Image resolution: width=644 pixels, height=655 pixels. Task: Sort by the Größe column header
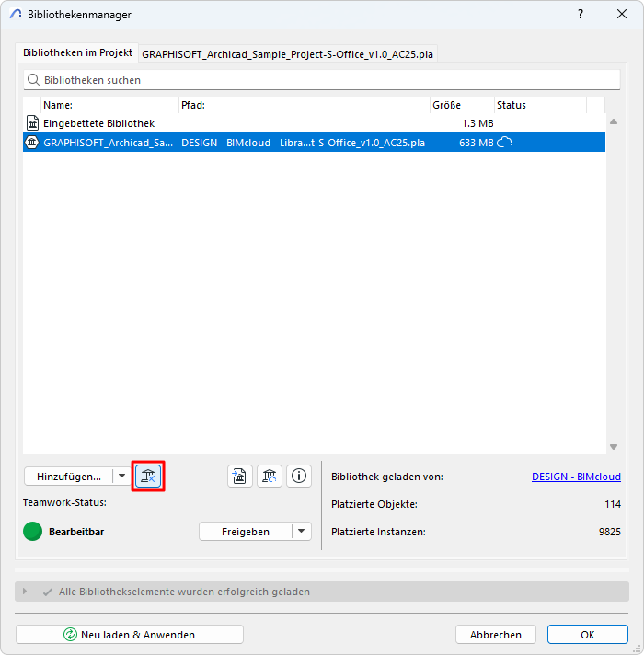click(462, 105)
